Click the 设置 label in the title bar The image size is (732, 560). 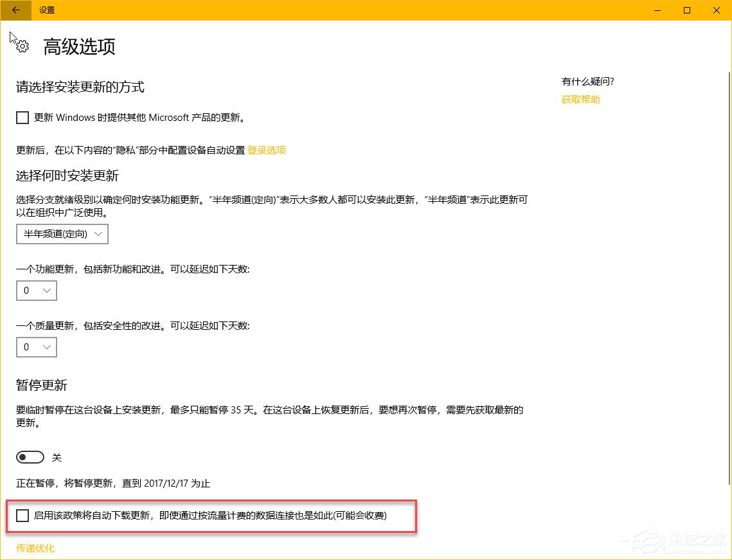click(46, 10)
